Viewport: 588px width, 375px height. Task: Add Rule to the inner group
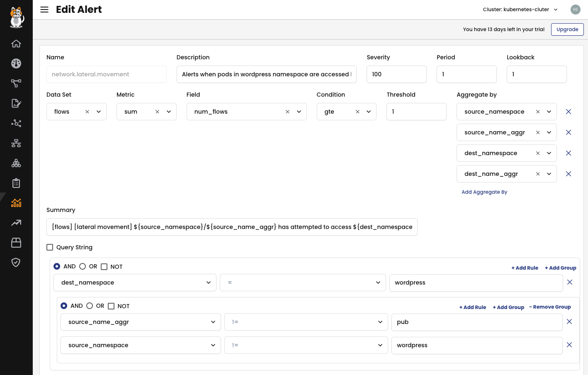tap(473, 307)
